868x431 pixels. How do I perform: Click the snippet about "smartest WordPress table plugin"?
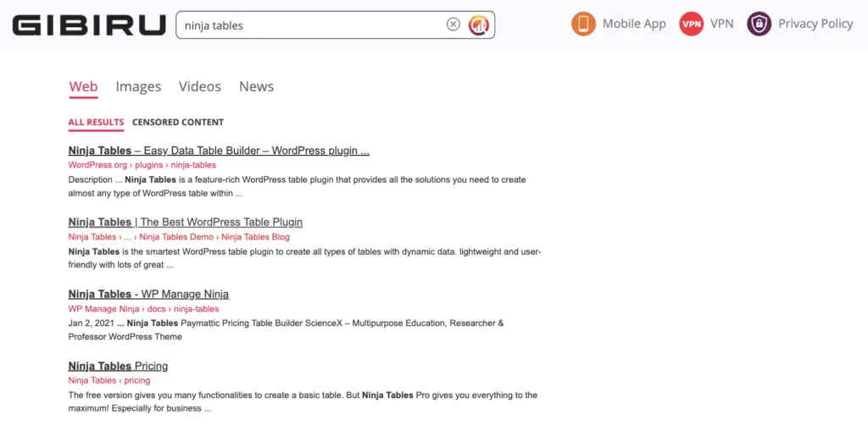[x=305, y=258]
